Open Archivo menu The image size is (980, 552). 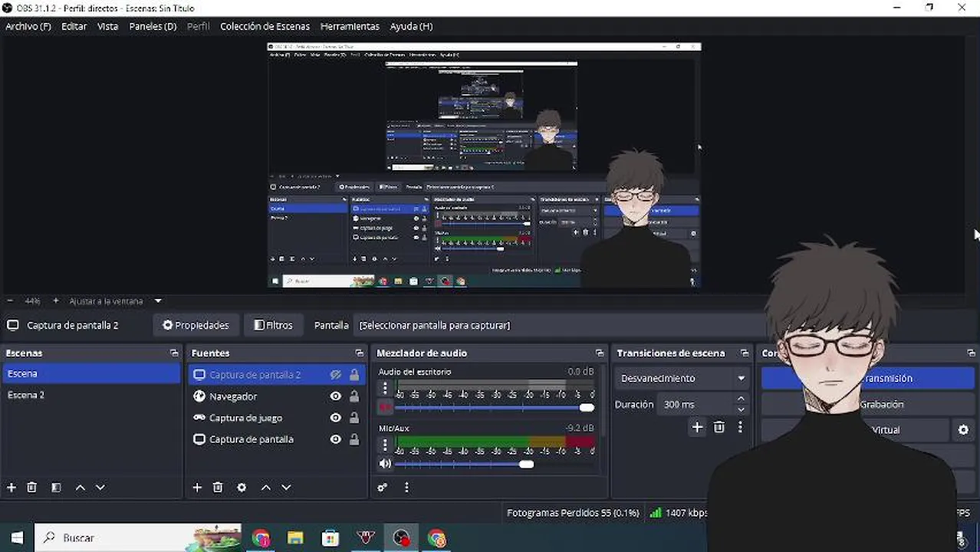[28, 26]
